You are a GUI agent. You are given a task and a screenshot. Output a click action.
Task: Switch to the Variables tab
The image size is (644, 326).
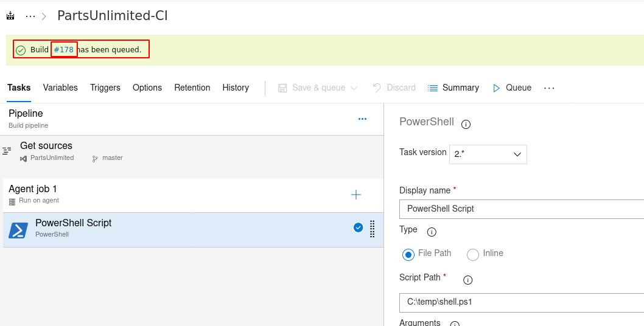pyautogui.click(x=60, y=88)
